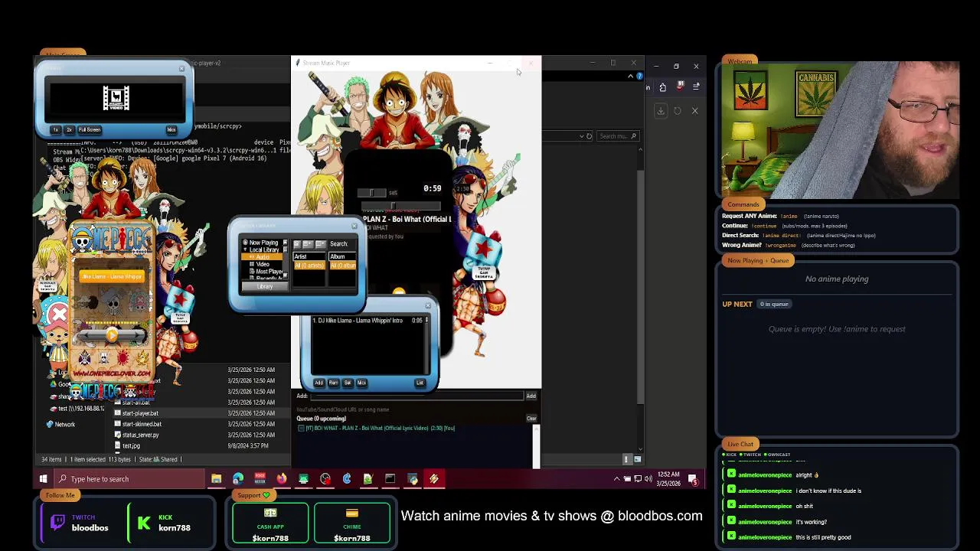Viewport: 980px width, 551px height.
Task: Focus the Add URL input in Stream Music Player
Action: (x=416, y=396)
